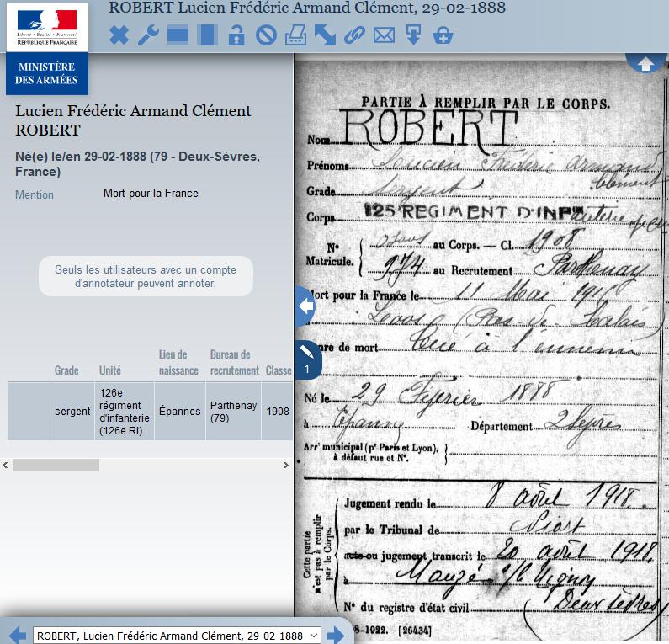
Task: Select the 'Épannes' cell
Action: (x=179, y=411)
